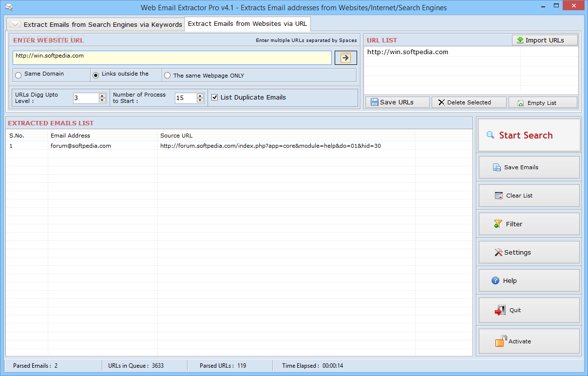Switch to Extract Emails from Search Engines tab
Viewport: 588px width, 376px height.
[96, 24]
